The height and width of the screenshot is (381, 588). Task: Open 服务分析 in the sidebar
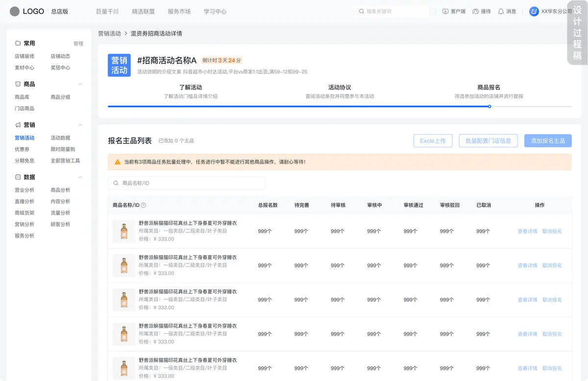[24, 236]
